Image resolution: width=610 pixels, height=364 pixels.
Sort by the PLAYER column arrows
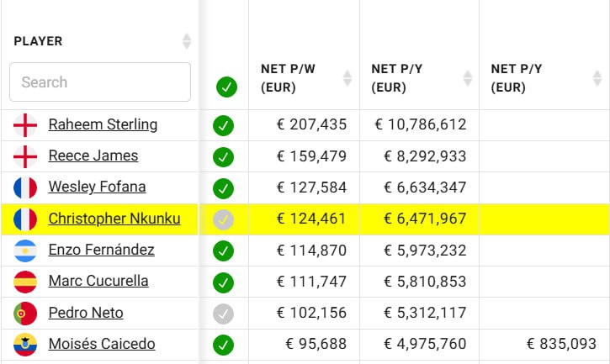(x=187, y=41)
